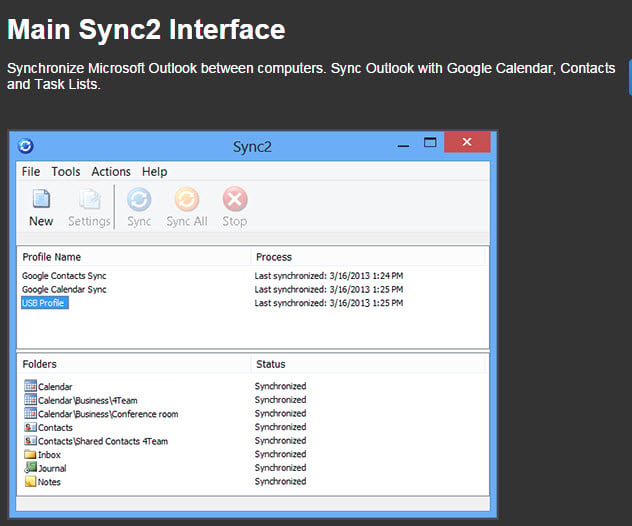Maximize the Sync2 window

point(430,142)
